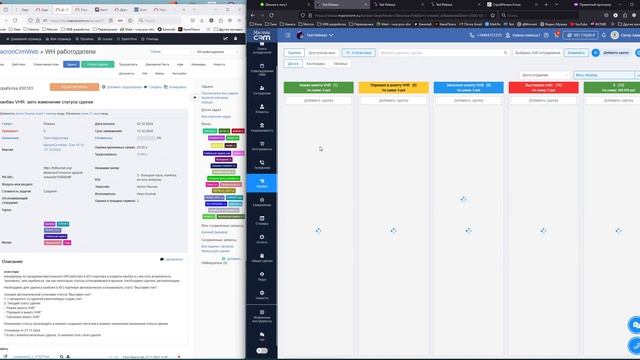Add a deal in the red column
The image size is (640, 360).
[543, 100]
